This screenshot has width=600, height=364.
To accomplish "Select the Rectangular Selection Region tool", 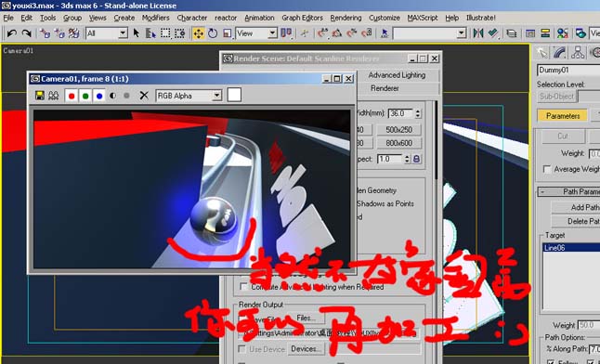I will click(x=165, y=33).
